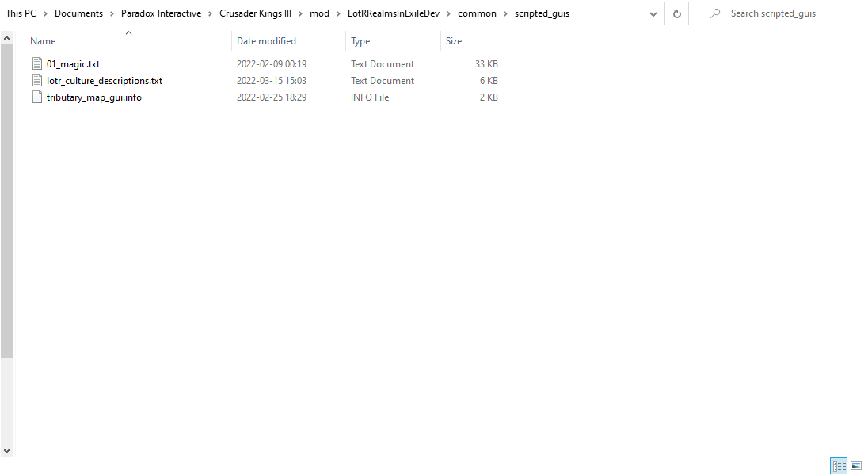Switch to details view layout icon
This screenshot has width=868, height=474.
(839, 466)
